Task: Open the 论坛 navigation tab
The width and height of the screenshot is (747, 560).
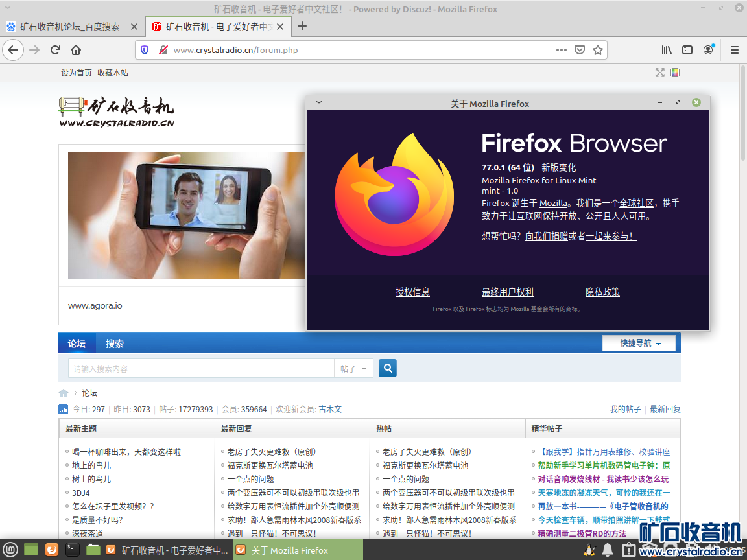Action: click(77, 344)
